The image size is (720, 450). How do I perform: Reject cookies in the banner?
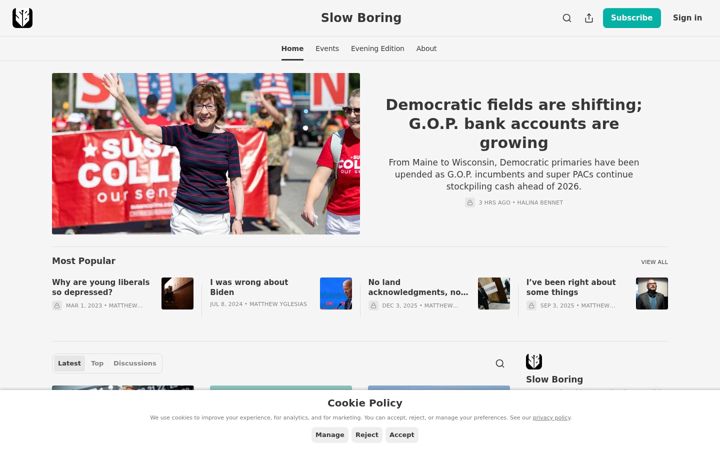pos(366,435)
